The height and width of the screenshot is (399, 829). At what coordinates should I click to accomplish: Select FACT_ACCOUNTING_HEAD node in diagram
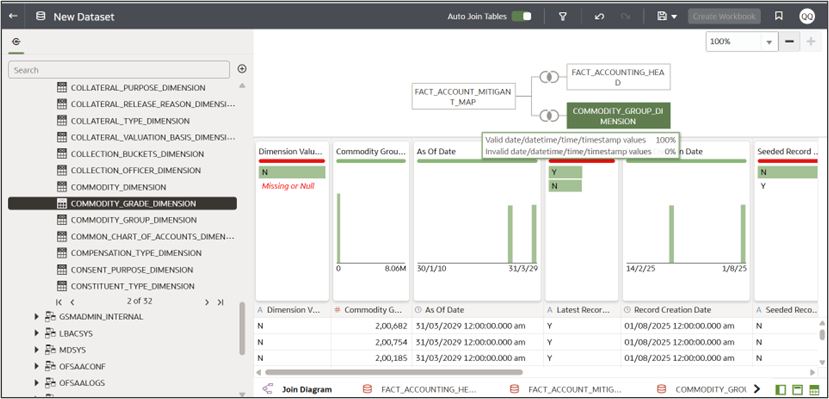(619, 77)
